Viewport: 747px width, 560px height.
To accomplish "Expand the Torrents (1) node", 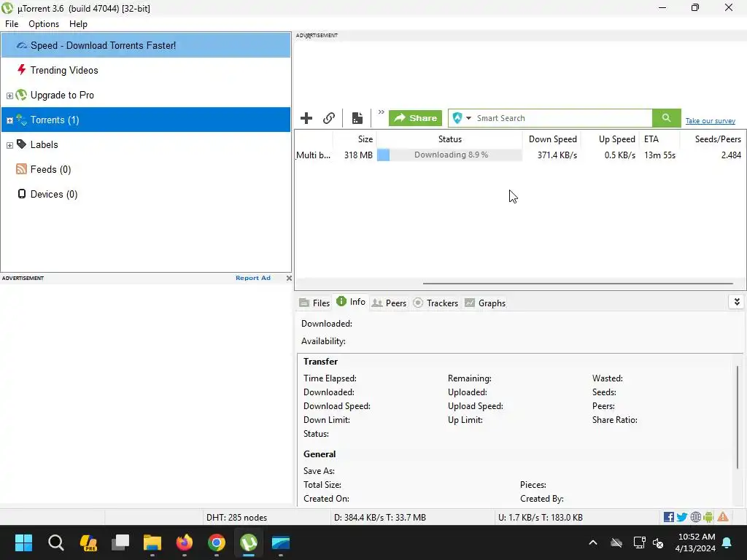I will [x=9, y=120].
